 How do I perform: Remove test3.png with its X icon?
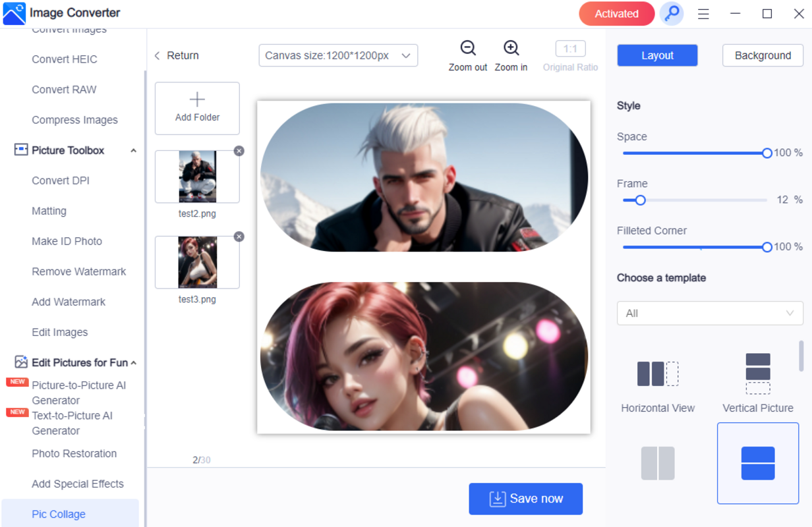239,236
